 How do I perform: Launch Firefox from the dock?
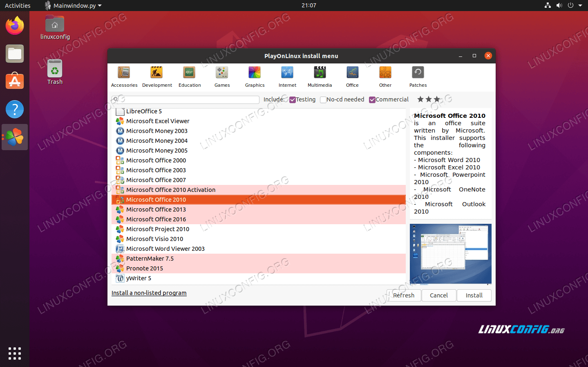[x=15, y=26]
